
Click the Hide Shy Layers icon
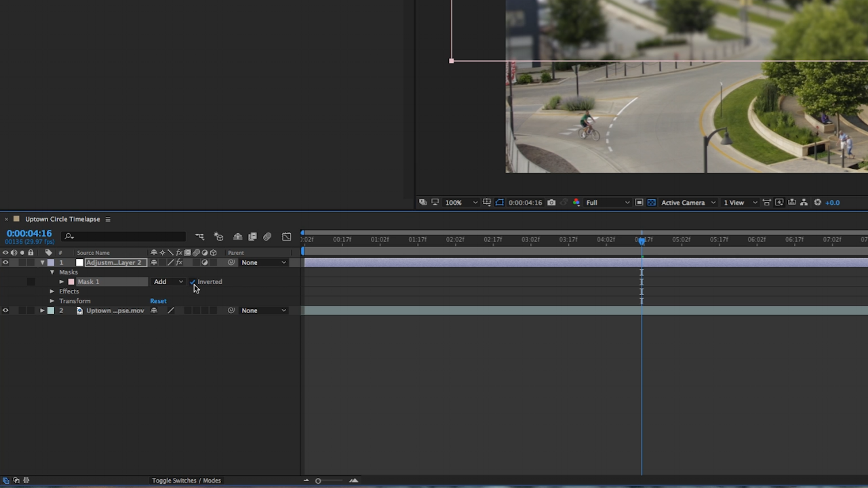pyautogui.click(x=237, y=237)
